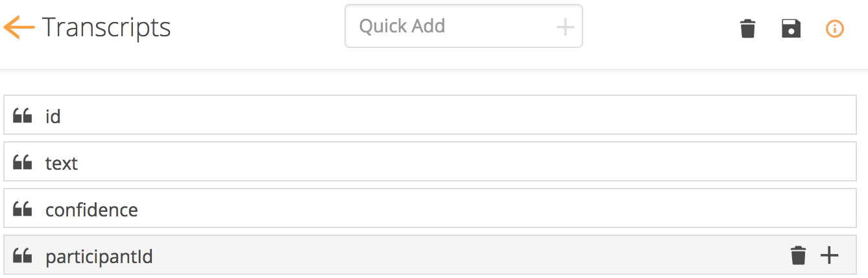Select the participantId field row

coord(428,256)
